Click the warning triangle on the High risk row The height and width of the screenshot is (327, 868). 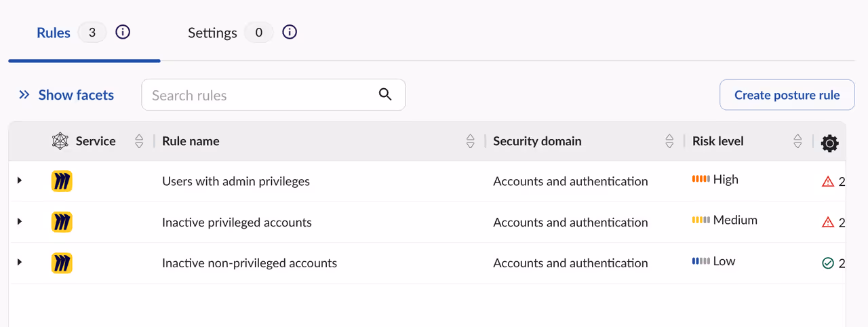click(x=827, y=181)
